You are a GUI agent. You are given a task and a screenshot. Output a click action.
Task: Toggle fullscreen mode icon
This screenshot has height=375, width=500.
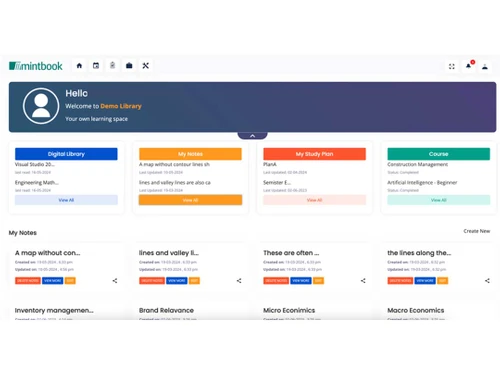(x=452, y=66)
